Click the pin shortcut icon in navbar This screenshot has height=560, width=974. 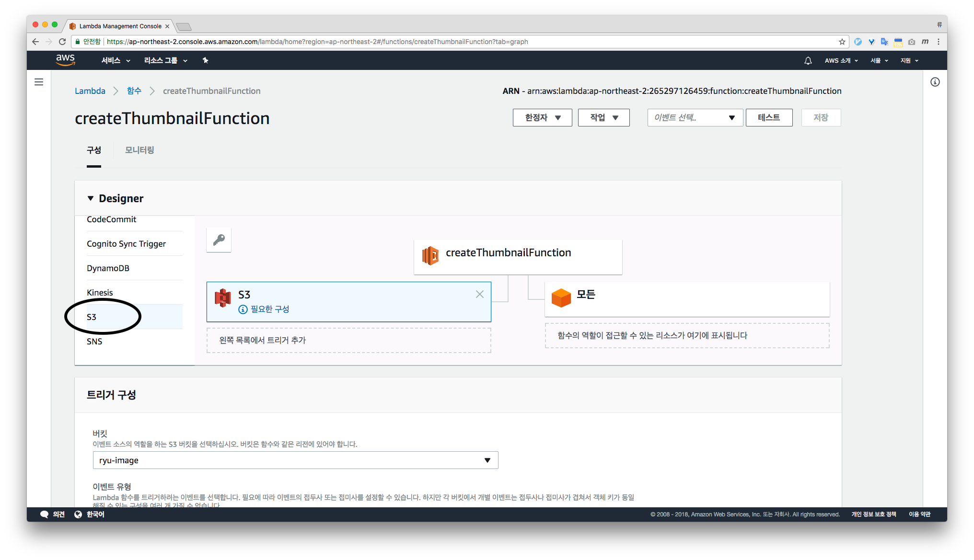pyautogui.click(x=205, y=60)
